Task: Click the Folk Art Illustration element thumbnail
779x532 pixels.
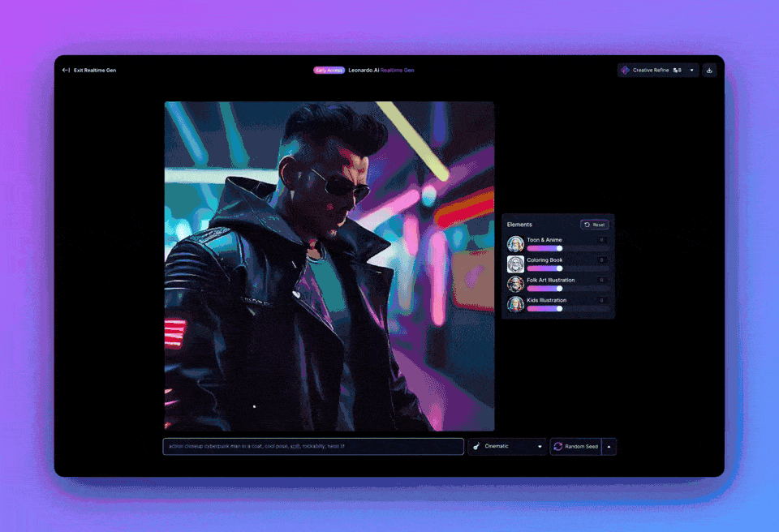Action: click(515, 284)
